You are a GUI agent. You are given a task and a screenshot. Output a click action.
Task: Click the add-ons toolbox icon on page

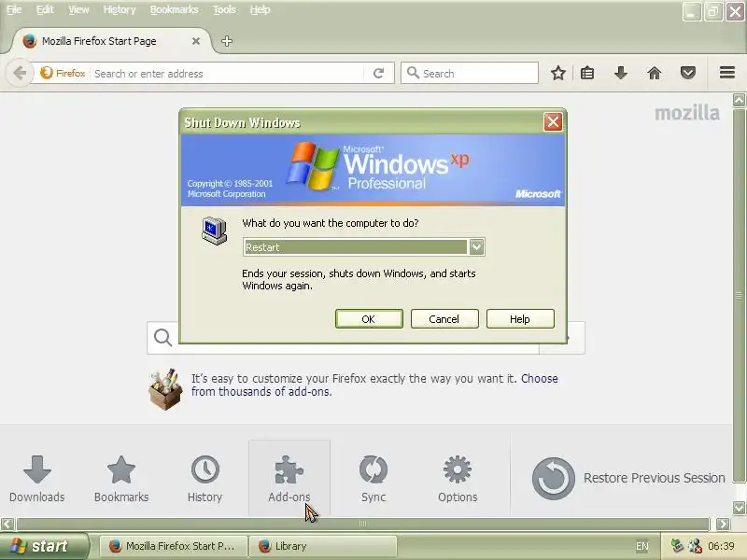[165, 389]
